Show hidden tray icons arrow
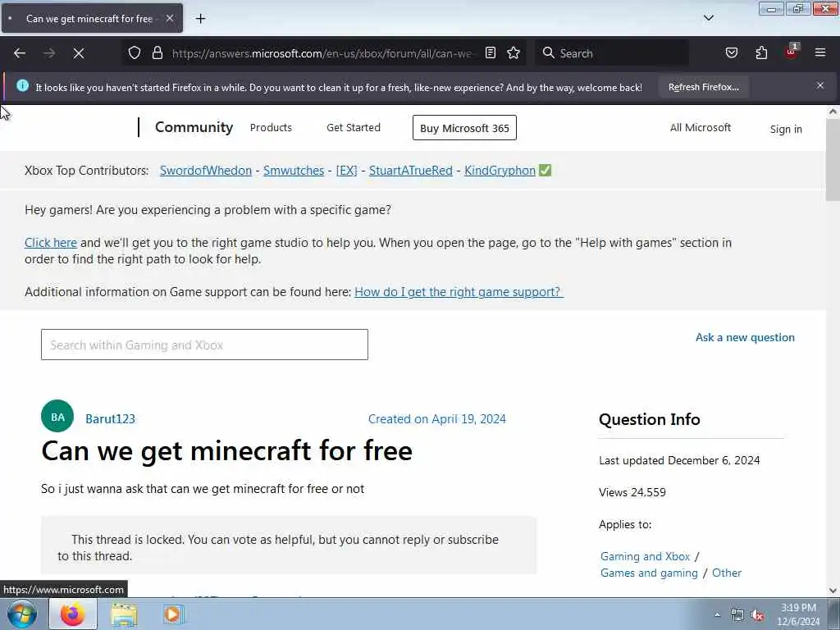The image size is (840, 630). pyautogui.click(x=717, y=614)
